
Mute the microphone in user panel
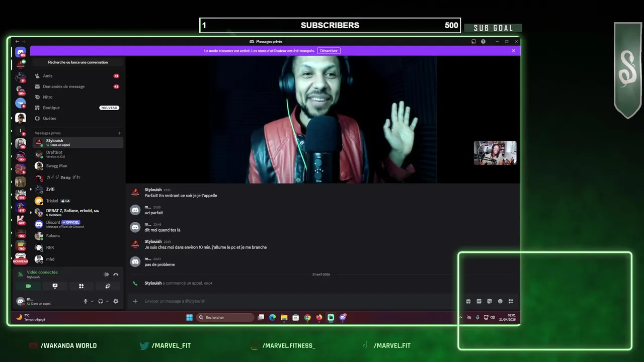(86, 301)
